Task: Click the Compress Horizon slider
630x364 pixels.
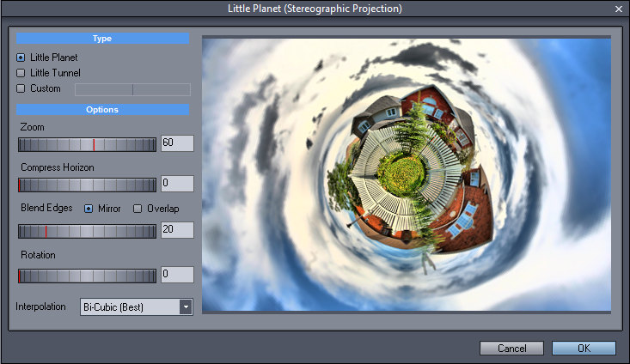Action: 87,185
